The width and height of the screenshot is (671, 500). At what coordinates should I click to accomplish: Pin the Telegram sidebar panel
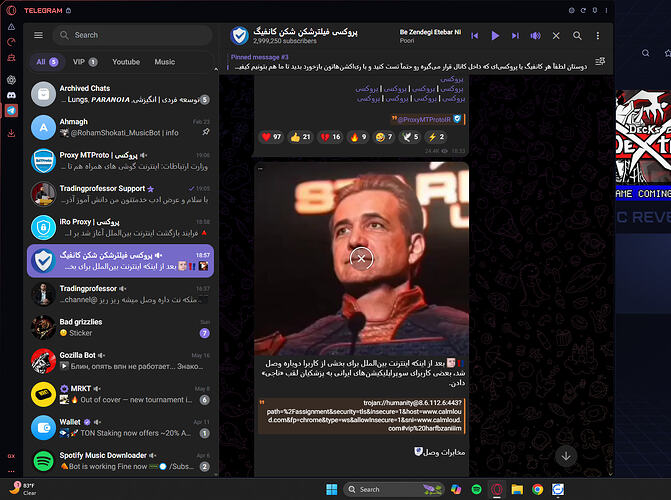tap(595, 10)
